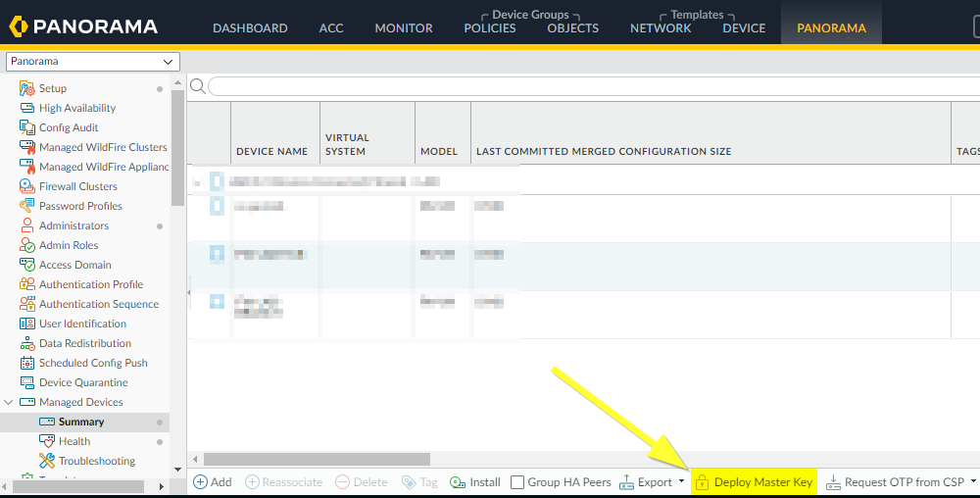Click the Health heart icon
This screenshot has width=980, height=498.
pyautogui.click(x=47, y=441)
